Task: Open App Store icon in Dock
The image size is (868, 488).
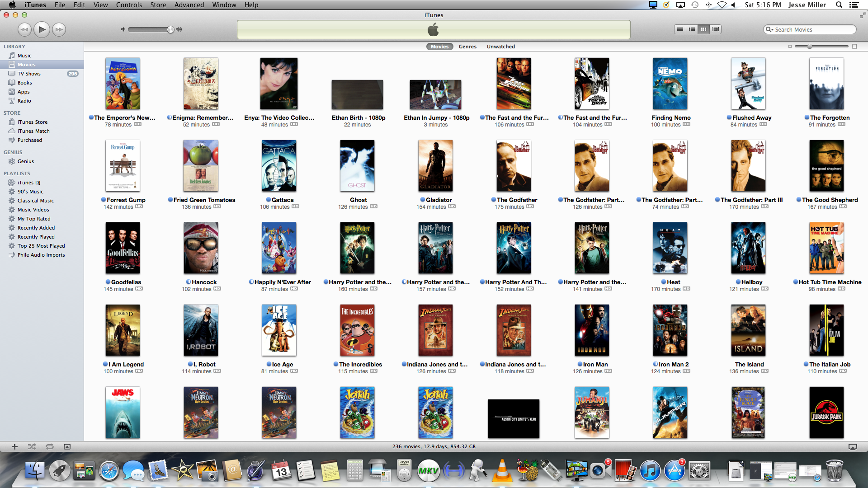Action: point(675,471)
